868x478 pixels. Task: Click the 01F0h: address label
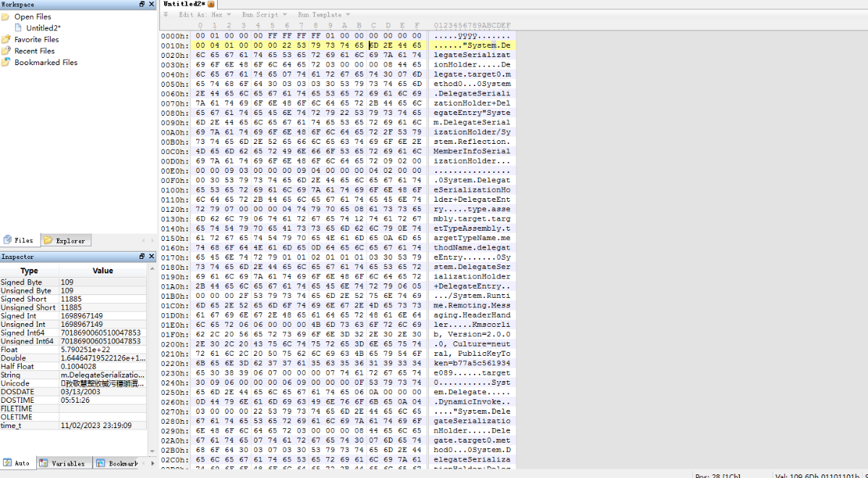pyautogui.click(x=174, y=334)
